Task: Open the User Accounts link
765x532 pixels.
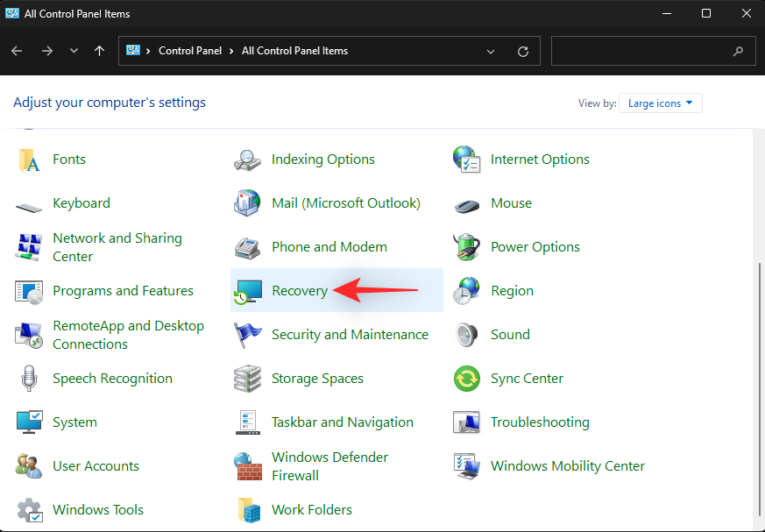Action: click(x=96, y=466)
